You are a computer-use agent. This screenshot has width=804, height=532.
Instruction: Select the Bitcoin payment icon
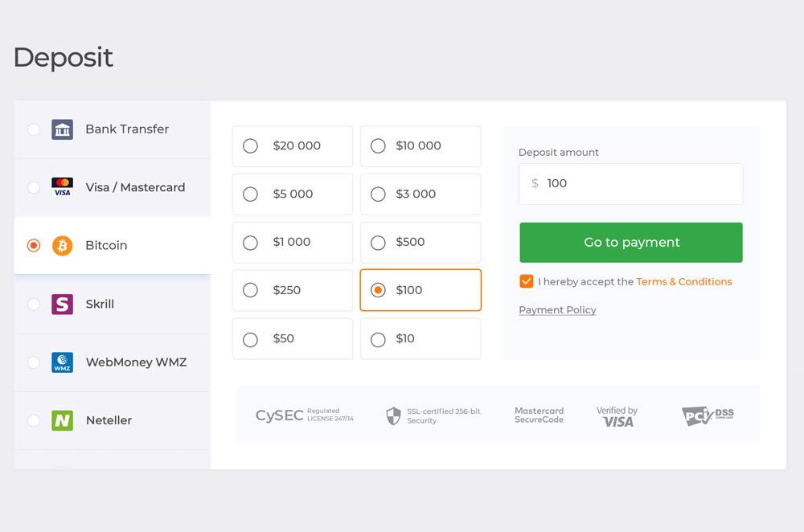pos(62,245)
